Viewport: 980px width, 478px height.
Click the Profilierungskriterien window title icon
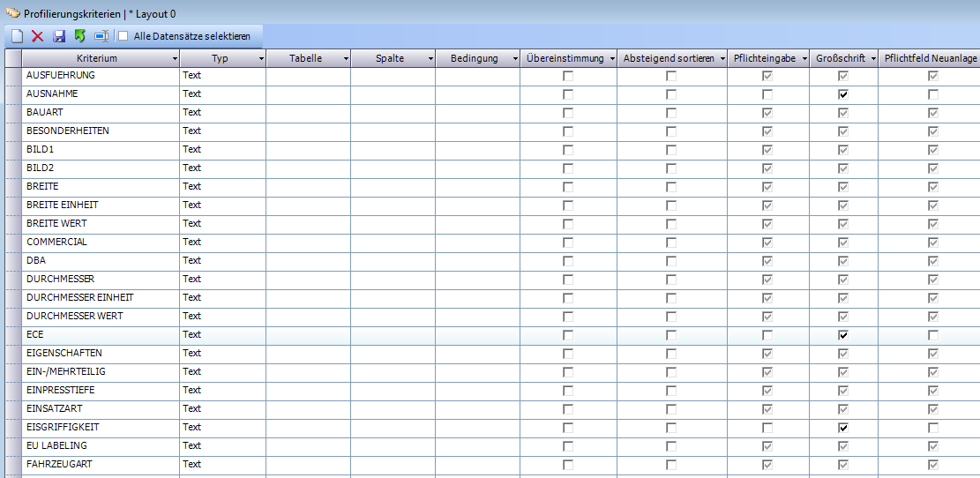tap(12, 14)
